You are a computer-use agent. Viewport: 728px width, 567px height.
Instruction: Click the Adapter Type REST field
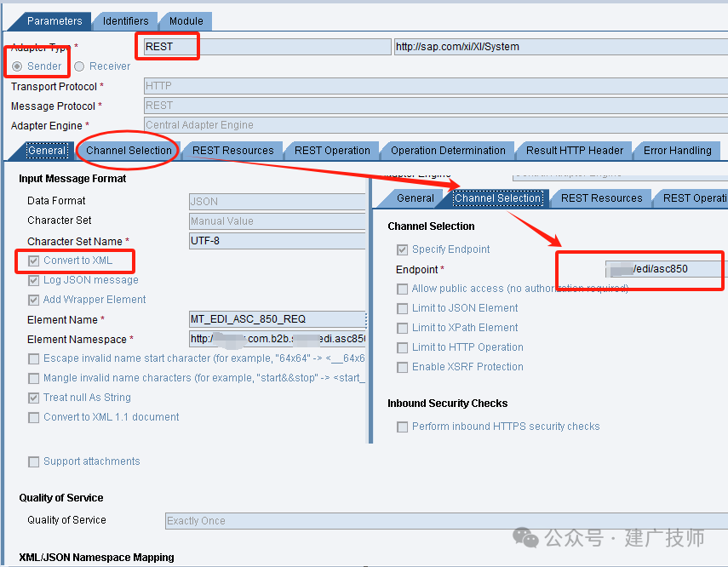pyautogui.click(x=267, y=47)
